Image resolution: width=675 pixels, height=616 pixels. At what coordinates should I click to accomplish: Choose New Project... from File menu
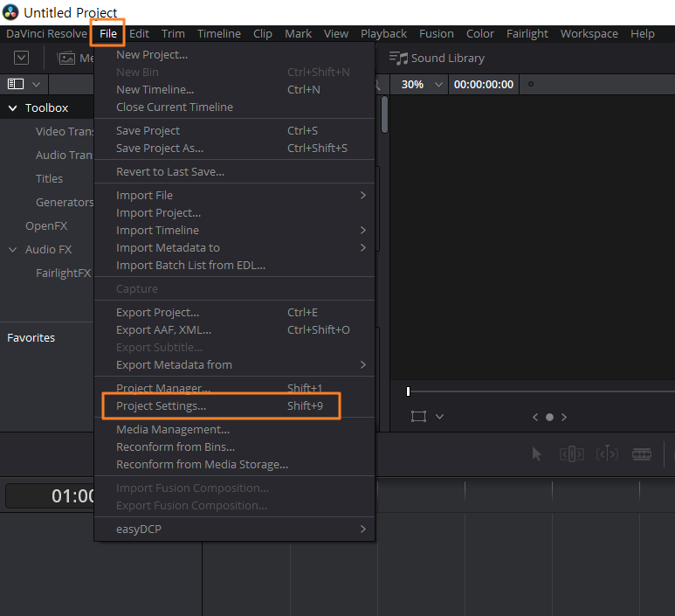[234, 55]
